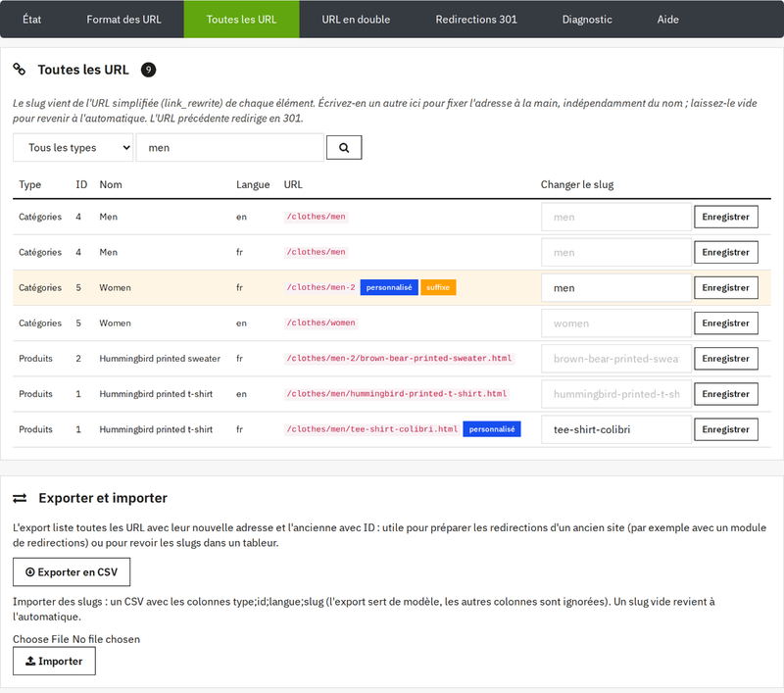Click Enregistrer for Hummingbird t-shirt en row

(x=725, y=394)
